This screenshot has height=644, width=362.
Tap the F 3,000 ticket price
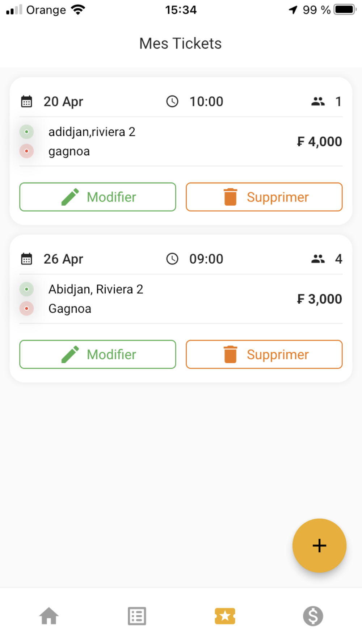[319, 299]
